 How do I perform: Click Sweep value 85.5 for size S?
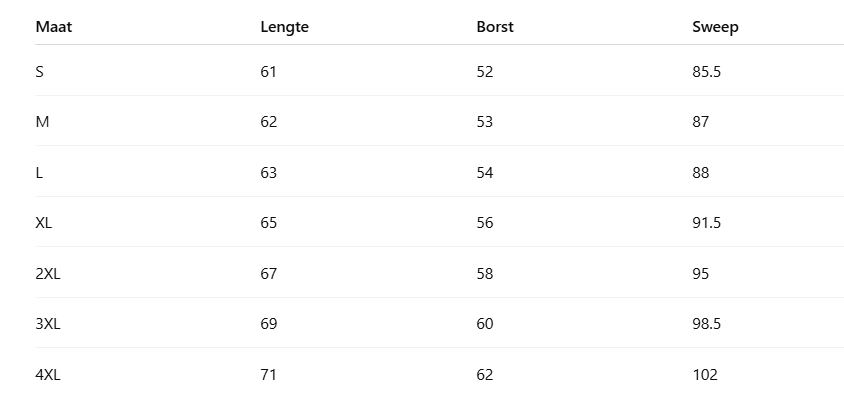click(x=706, y=71)
